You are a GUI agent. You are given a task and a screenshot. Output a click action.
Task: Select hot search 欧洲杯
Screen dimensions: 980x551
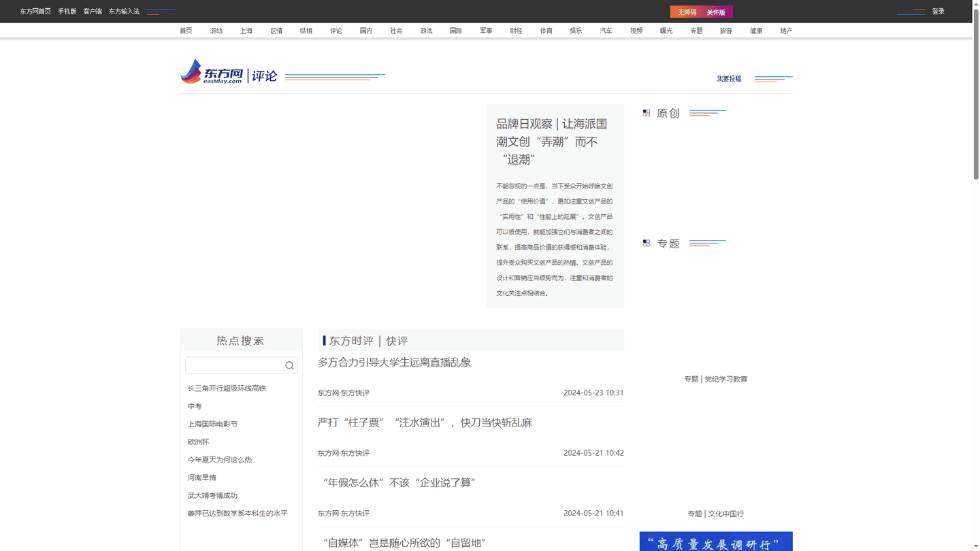pyautogui.click(x=198, y=442)
